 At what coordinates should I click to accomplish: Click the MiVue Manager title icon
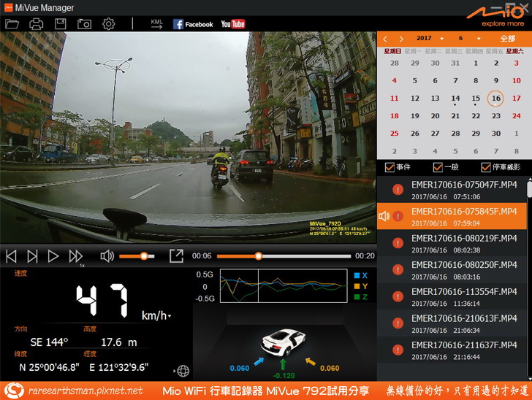(9, 7)
